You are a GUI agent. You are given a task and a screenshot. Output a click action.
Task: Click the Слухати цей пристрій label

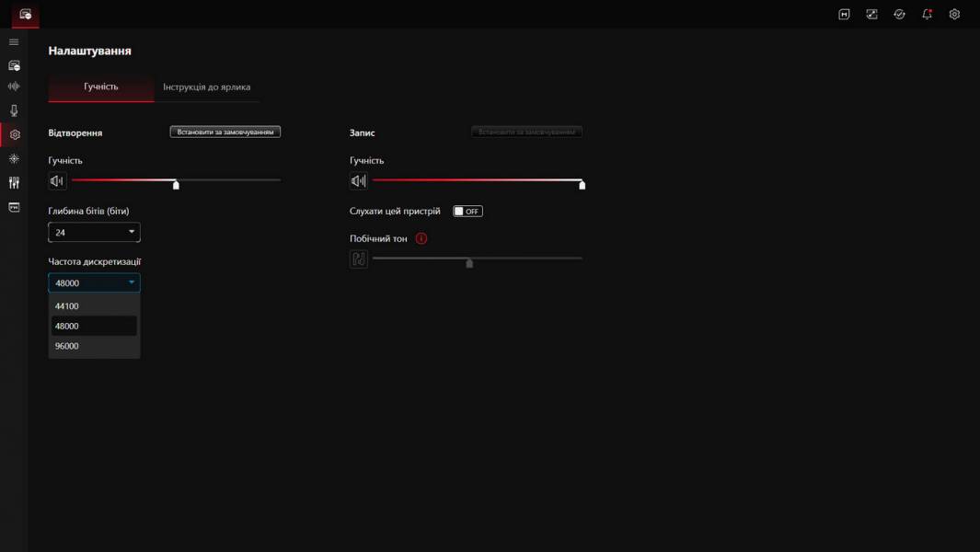click(x=395, y=212)
